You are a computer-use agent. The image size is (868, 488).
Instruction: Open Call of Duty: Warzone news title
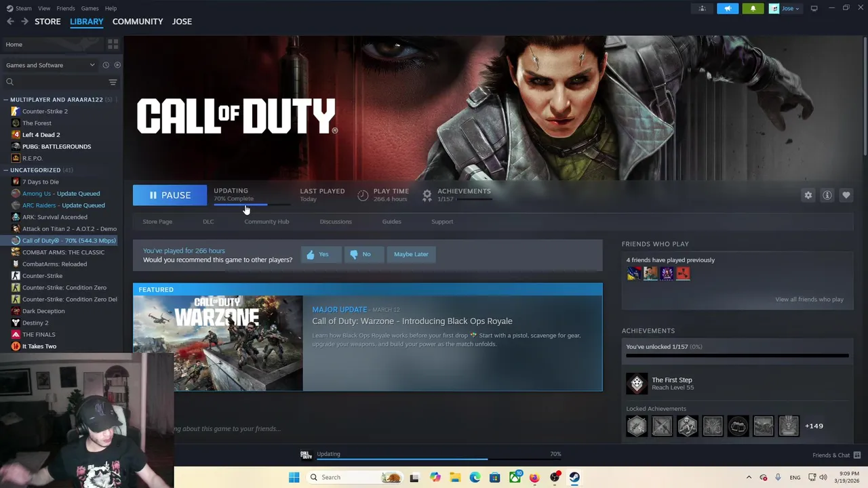[x=412, y=321]
